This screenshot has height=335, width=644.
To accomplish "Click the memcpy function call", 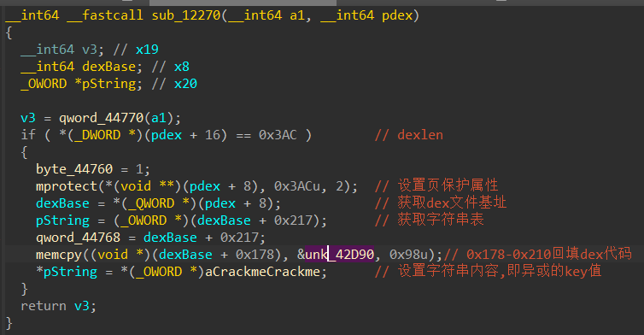I will 59,255.
